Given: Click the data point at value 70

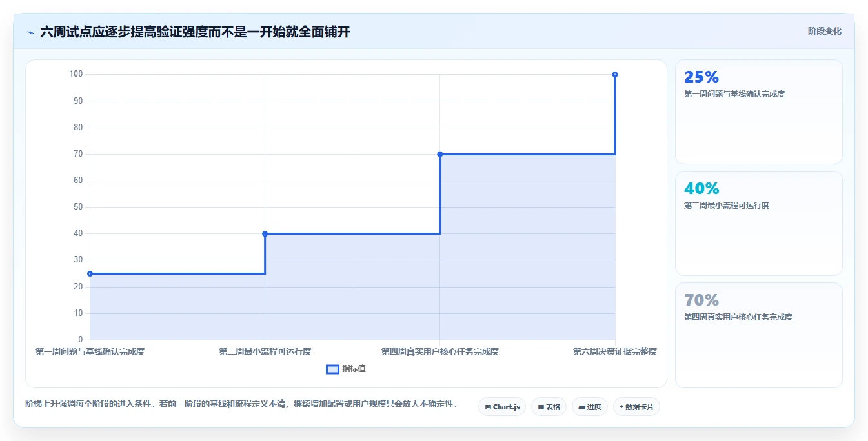Looking at the screenshot, I should point(440,154).
